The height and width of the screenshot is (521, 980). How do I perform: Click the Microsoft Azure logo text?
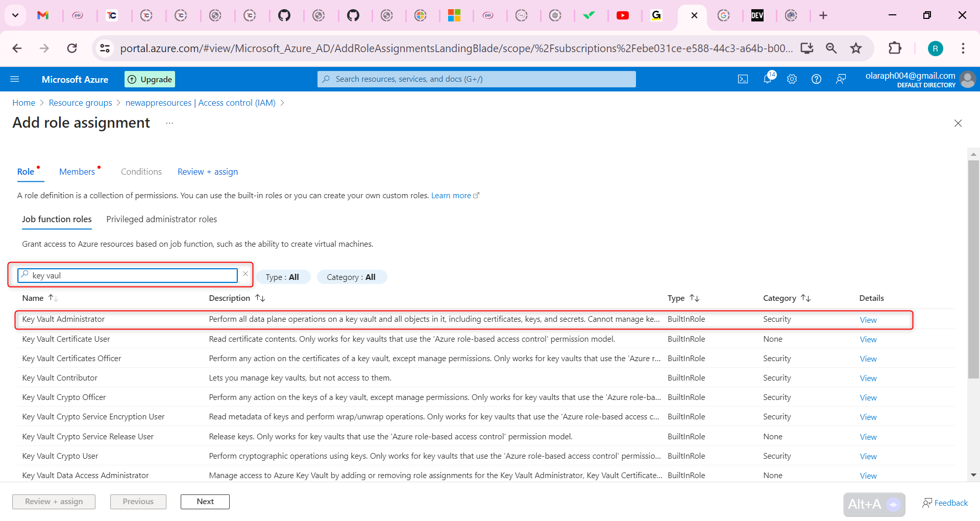[75, 79]
